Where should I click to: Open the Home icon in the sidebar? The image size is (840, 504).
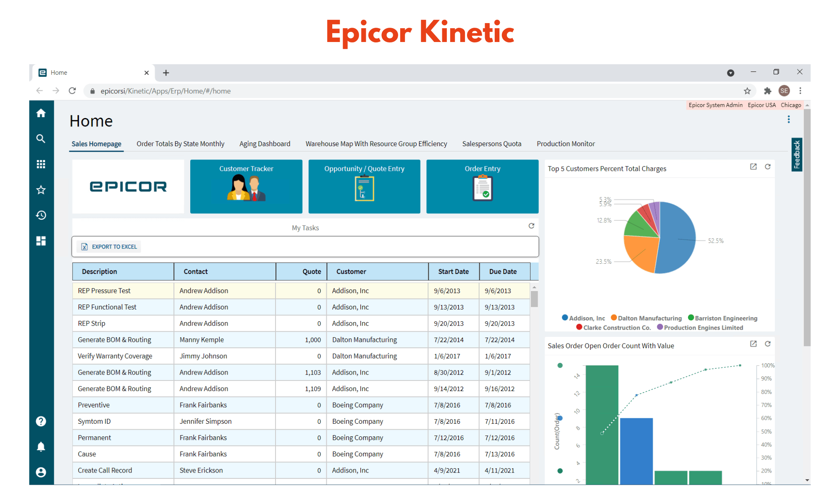[41, 113]
